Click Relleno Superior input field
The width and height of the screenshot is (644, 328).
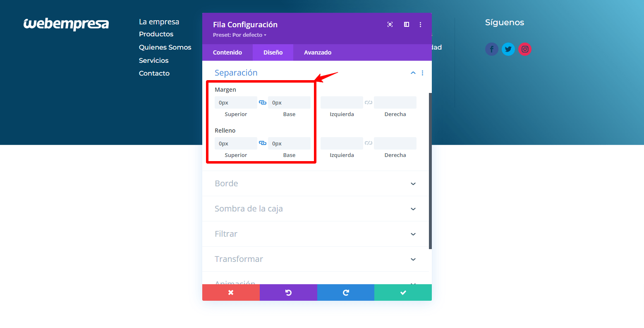(x=236, y=143)
